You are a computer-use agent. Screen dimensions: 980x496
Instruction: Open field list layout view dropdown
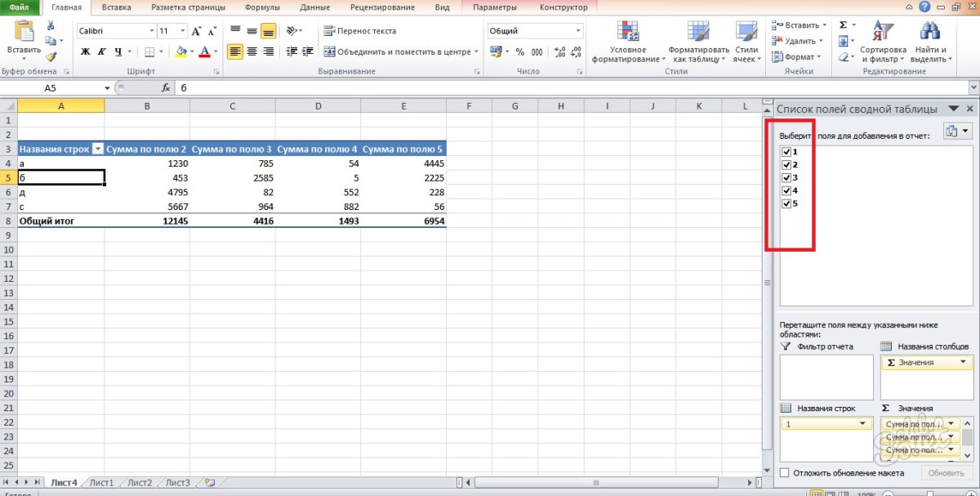pyautogui.click(x=958, y=132)
